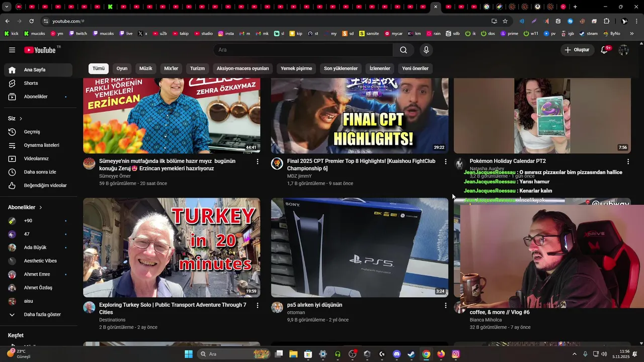Select the Oyun filter chip
Image resolution: width=644 pixels, height=362 pixels.
click(x=122, y=68)
